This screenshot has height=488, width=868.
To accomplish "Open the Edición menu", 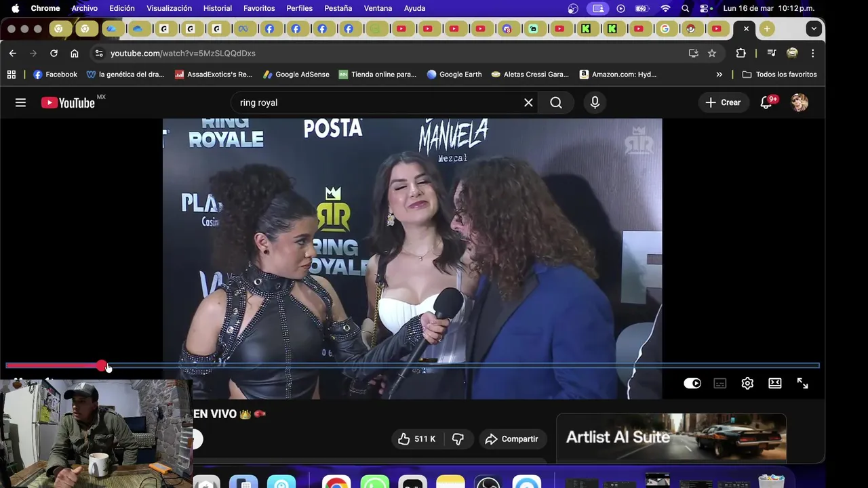I will [x=122, y=8].
